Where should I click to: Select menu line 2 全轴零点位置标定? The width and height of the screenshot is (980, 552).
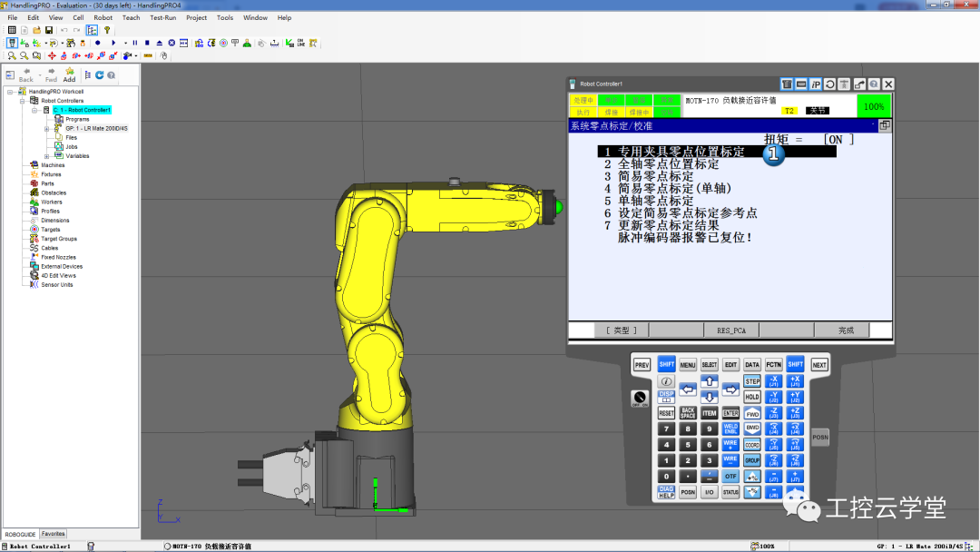(x=661, y=164)
